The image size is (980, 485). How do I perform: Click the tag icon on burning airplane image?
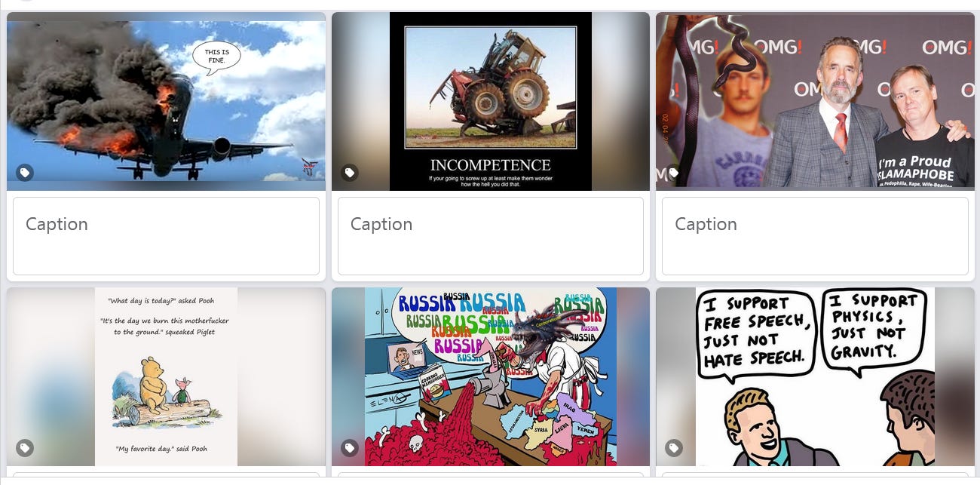(x=25, y=173)
